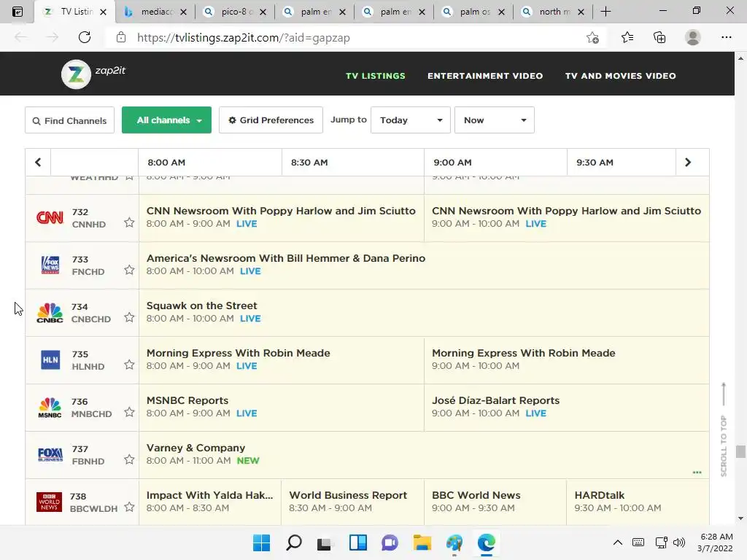The image size is (747, 560).
Task: Open José Díaz-Balart Reports listing
Action: (566, 407)
